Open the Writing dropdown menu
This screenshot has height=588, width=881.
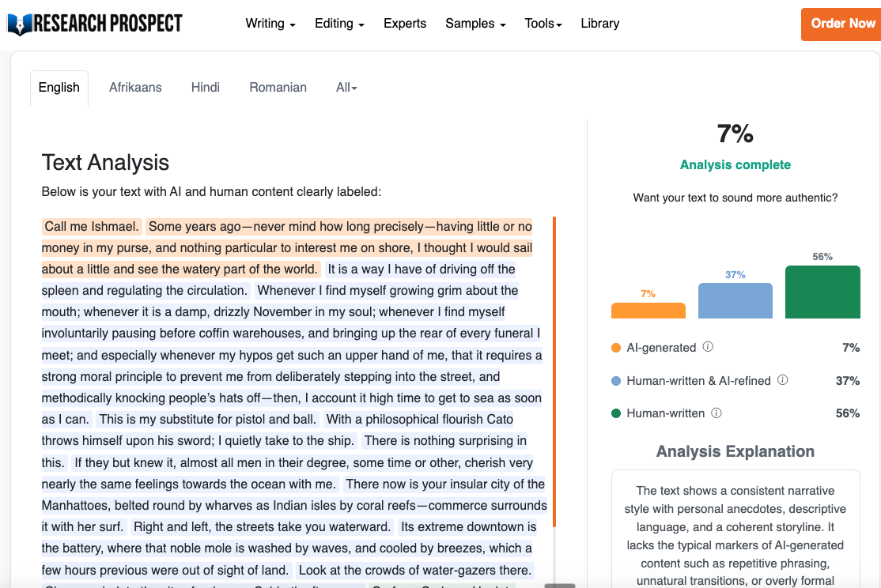point(270,24)
